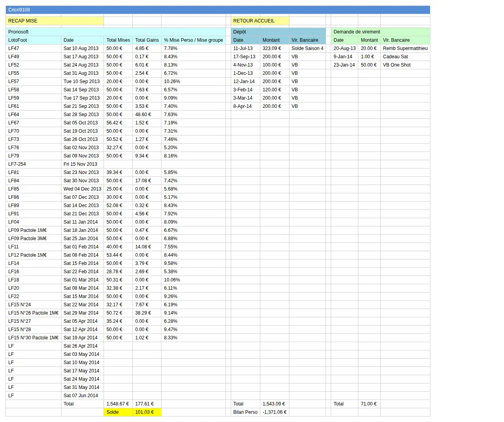This screenshot has height=422, width=504.
Task: Click the Bilan Perso -1,371.06 € value
Action: click(274, 412)
